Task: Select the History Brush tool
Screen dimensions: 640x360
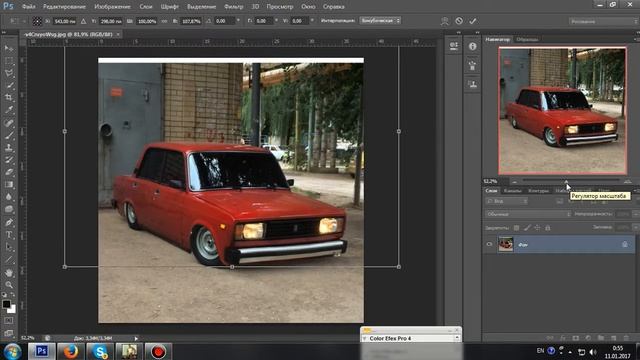Action: coord(9,160)
